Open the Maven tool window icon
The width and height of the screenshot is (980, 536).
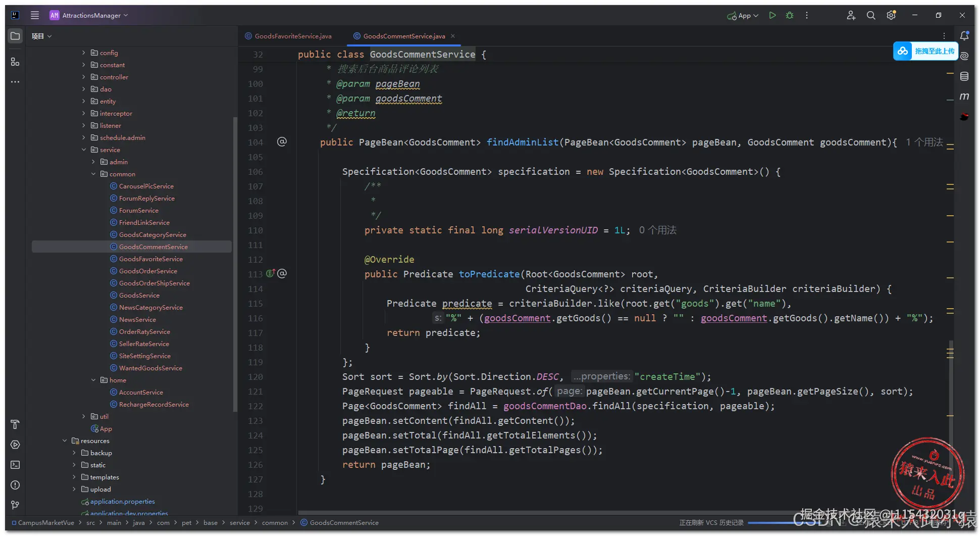point(964,96)
